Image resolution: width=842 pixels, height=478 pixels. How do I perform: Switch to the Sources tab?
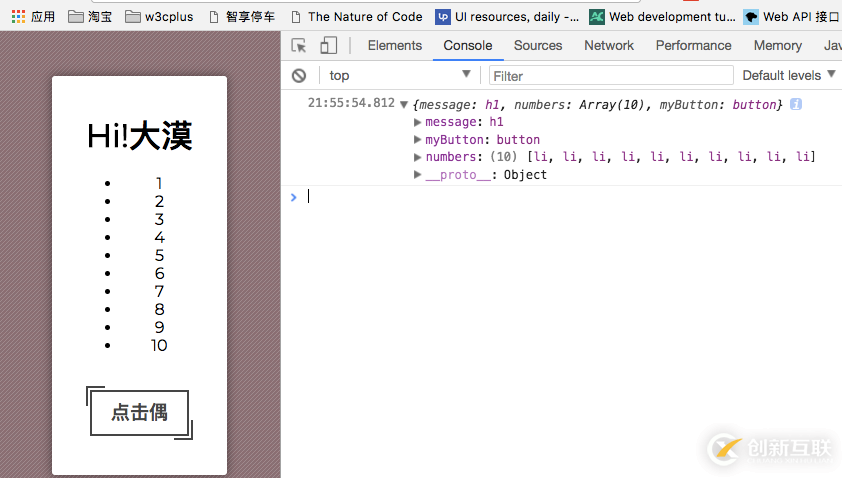(x=538, y=46)
